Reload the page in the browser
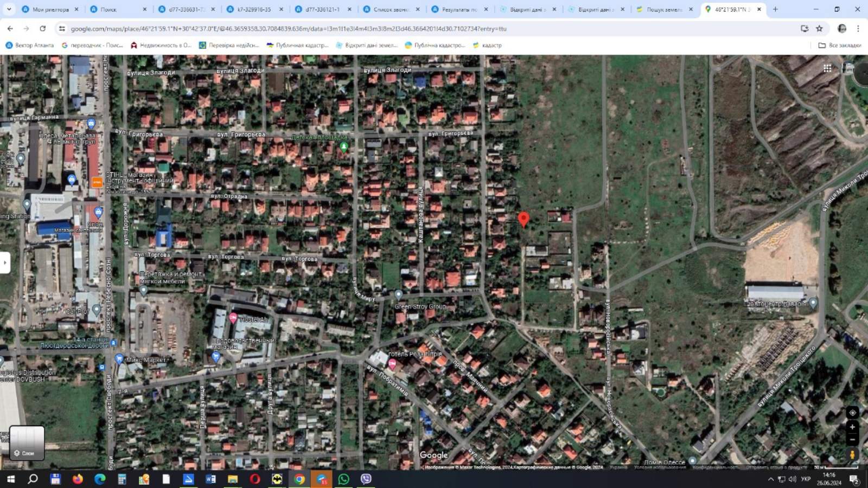The height and width of the screenshot is (488, 868). click(x=42, y=29)
